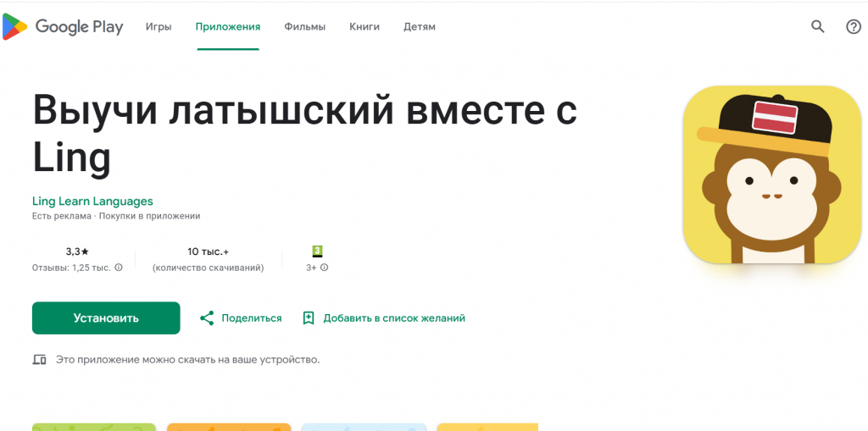Click the light blue screenshot thumbnail
Image resolution: width=868 pixels, height=431 pixels.
[x=364, y=427]
